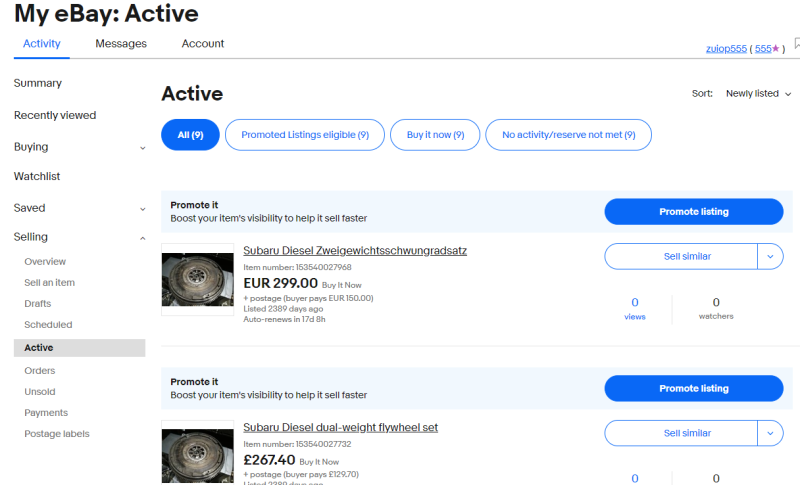Open Subaru Diesel dual-weight flywheel set title
800x485 pixels.
coord(340,427)
